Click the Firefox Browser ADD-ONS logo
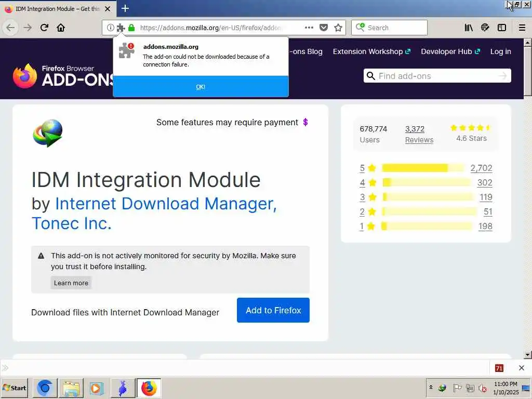Viewport: 532px width, 399px height. (x=63, y=76)
